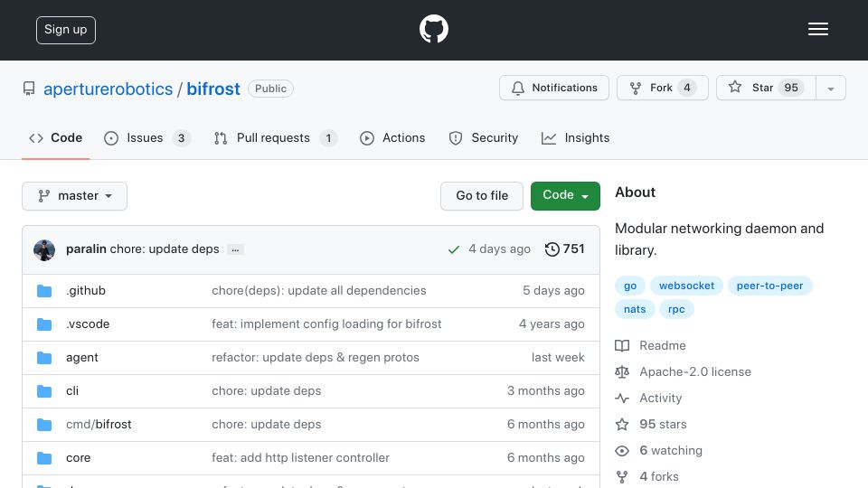
Task: Click the paralin avatar thumbnail
Action: tap(44, 249)
